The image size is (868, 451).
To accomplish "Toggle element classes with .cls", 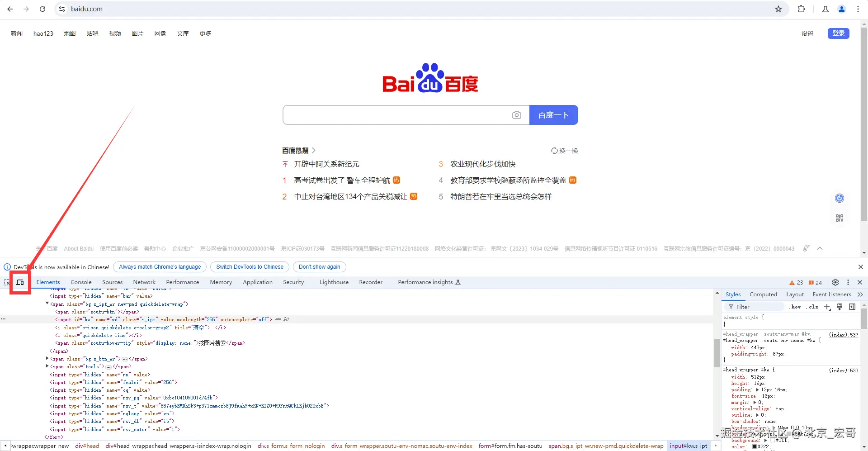I will click(x=812, y=307).
